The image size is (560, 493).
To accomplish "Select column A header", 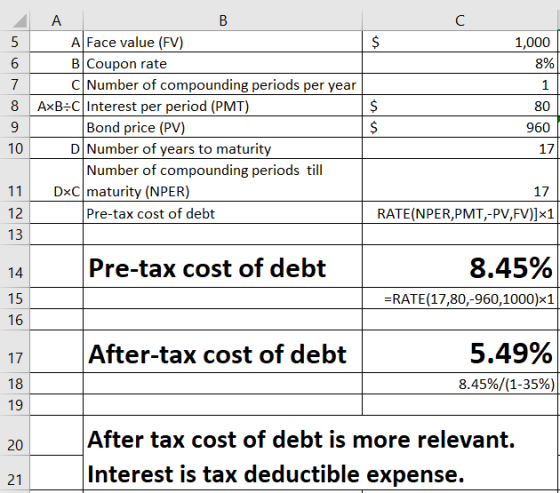I will coord(56,20).
